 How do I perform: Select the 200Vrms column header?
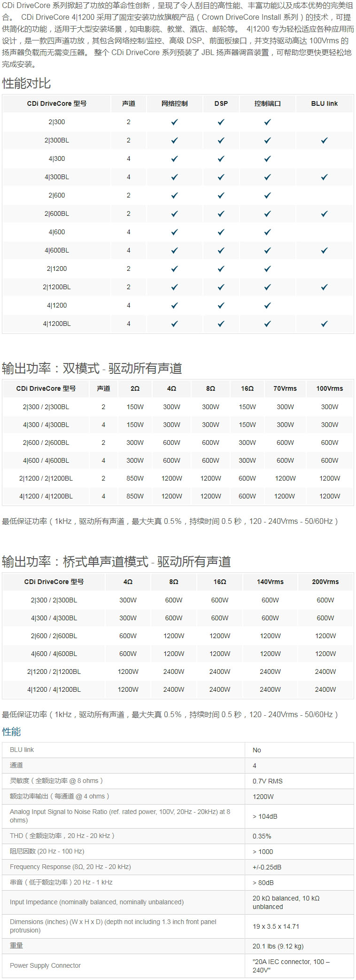click(325, 582)
